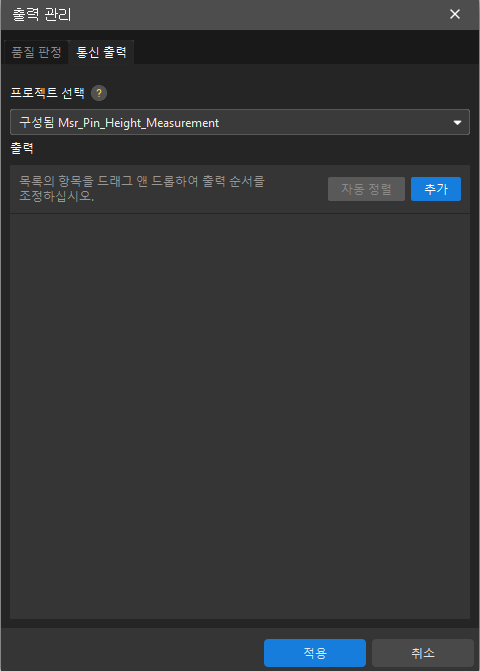Expand the project selection dropdown arrow
Image resolution: width=480 pixels, height=671 pixels.
pyautogui.click(x=457, y=123)
